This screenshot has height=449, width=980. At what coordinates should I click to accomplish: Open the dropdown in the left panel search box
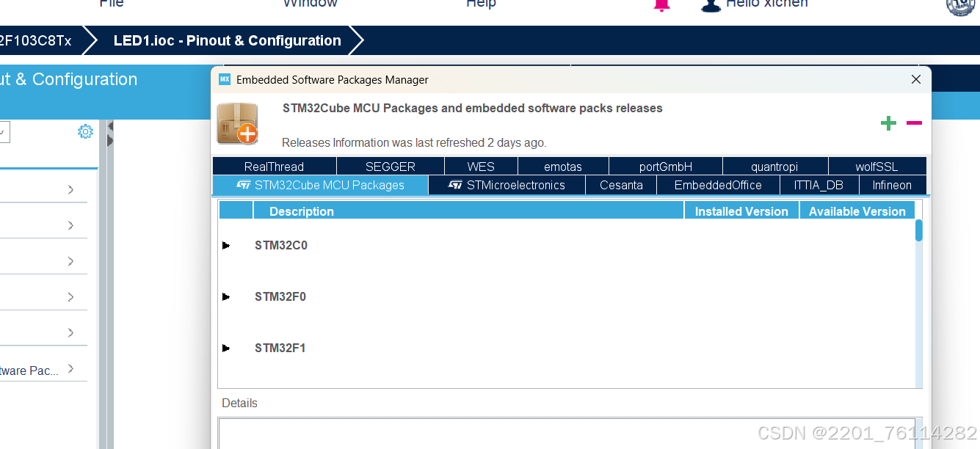2,132
